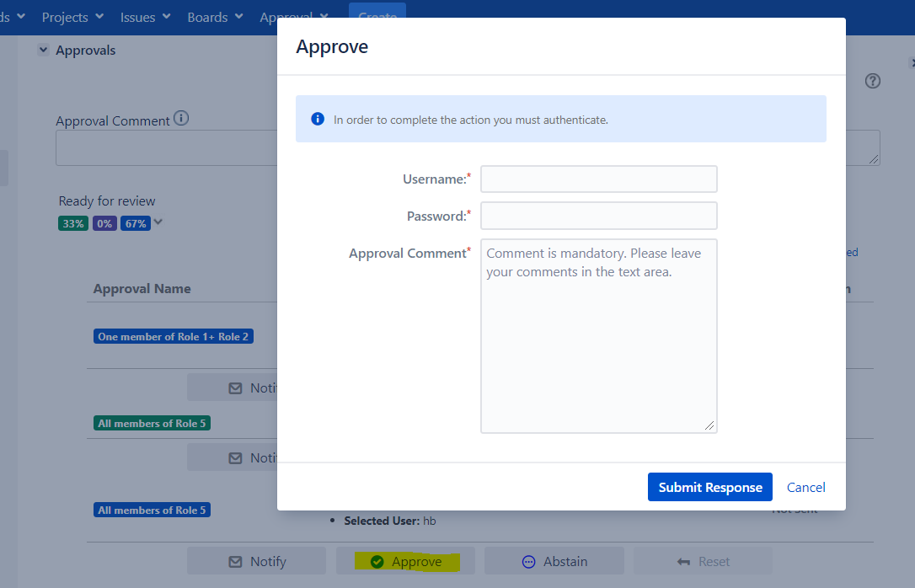Click the help question mark icon
The height and width of the screenshot is (588, 915).
pos(873,81)
